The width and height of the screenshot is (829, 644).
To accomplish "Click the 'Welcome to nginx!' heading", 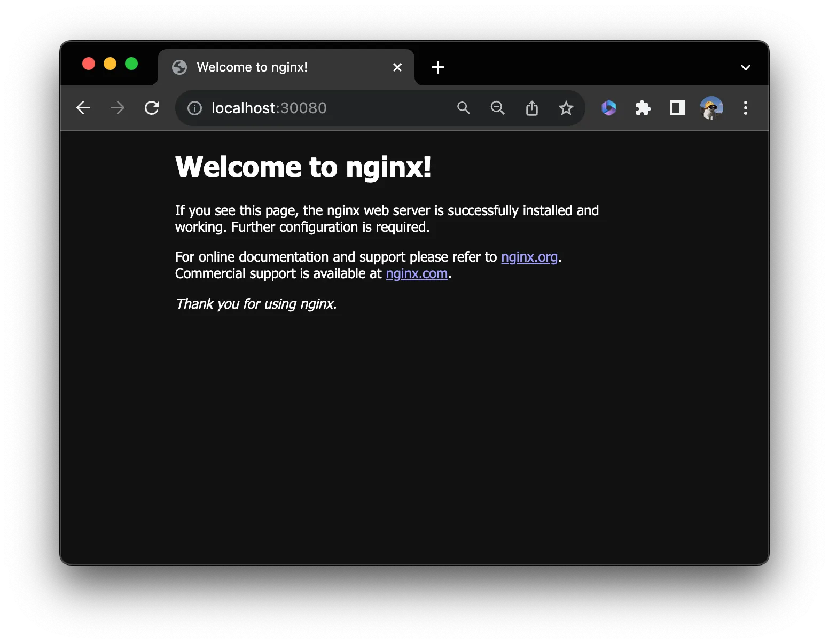I will (303, 167).
